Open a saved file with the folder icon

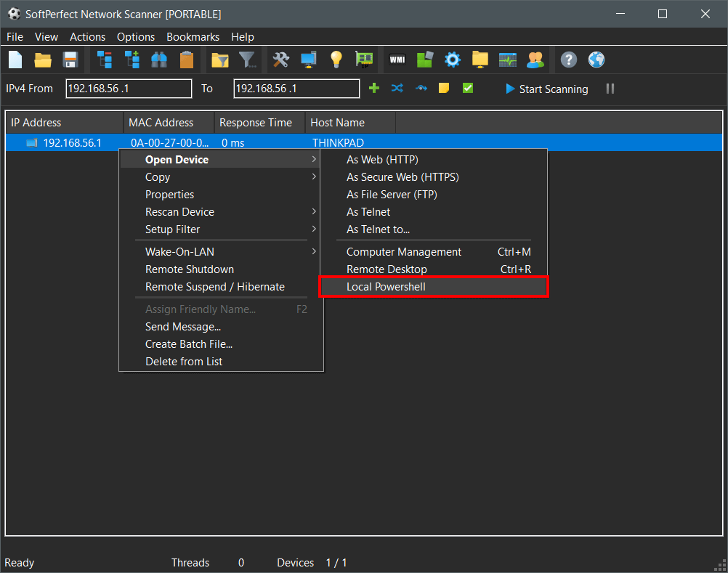tap(43, 60)
